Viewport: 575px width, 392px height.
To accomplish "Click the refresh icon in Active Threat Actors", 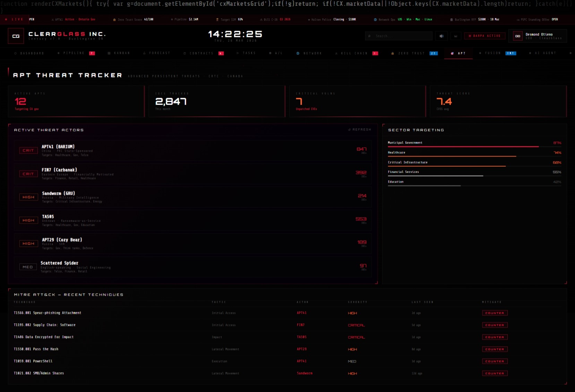I will tap(349, 129).
